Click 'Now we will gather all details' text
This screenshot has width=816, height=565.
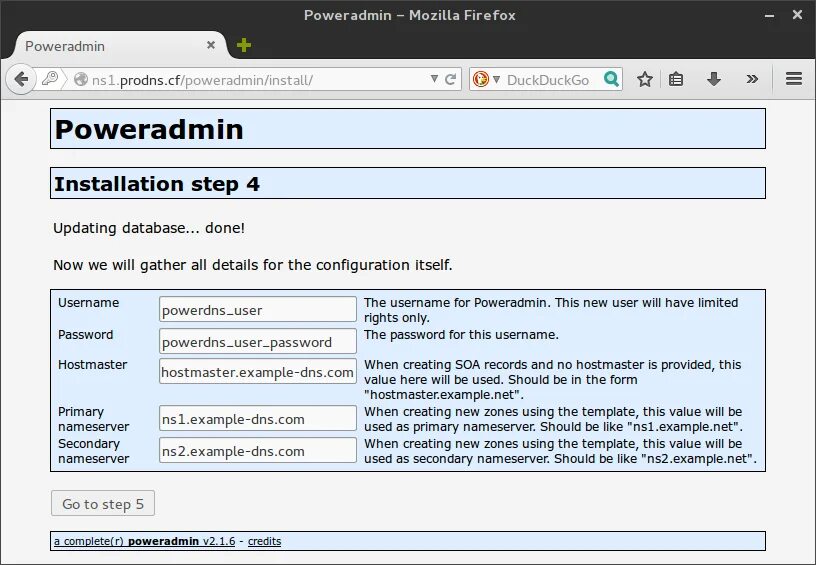(253, 265)
